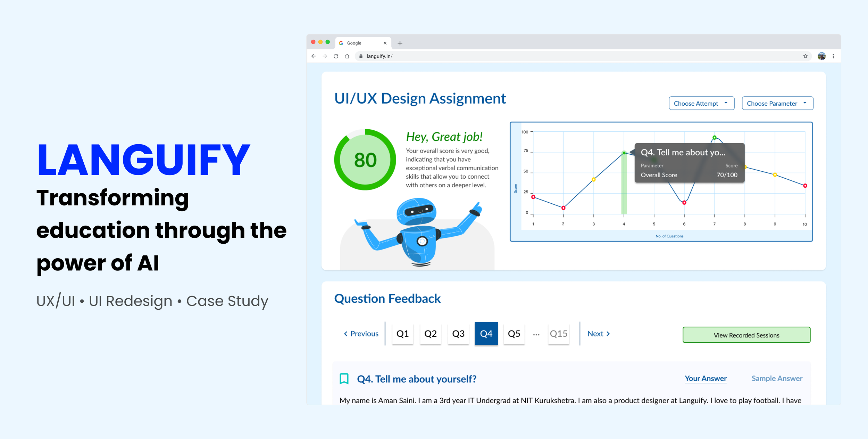Image resolution: width=868 pixels, height=439 pixels.
Task: Click the 'No. of Questions' axis label
Action: pyautogui.click(x=669, y=236)
